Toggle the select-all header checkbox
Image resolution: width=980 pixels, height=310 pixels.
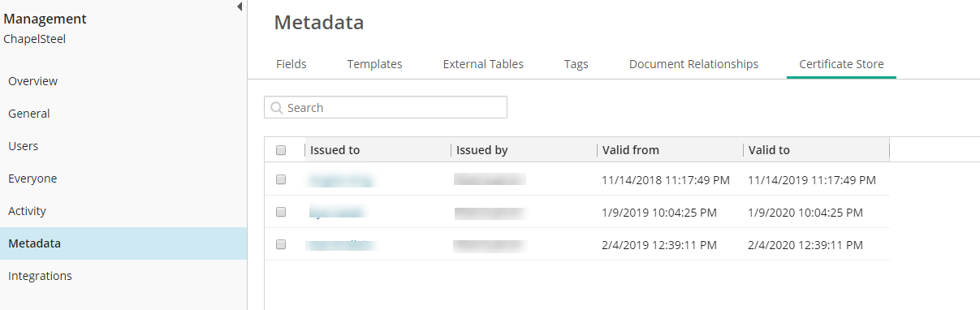281,150
